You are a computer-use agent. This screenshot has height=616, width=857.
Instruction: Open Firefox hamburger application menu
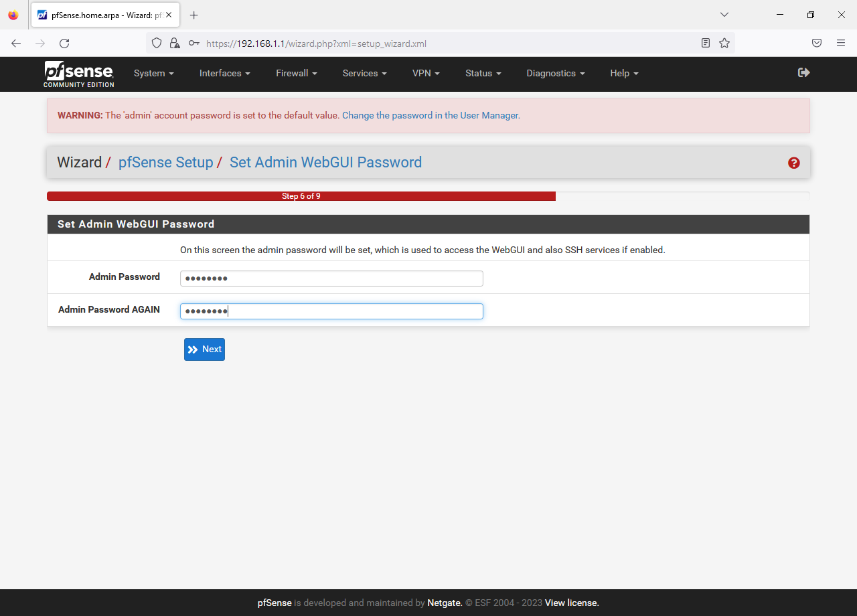point(841,43)
